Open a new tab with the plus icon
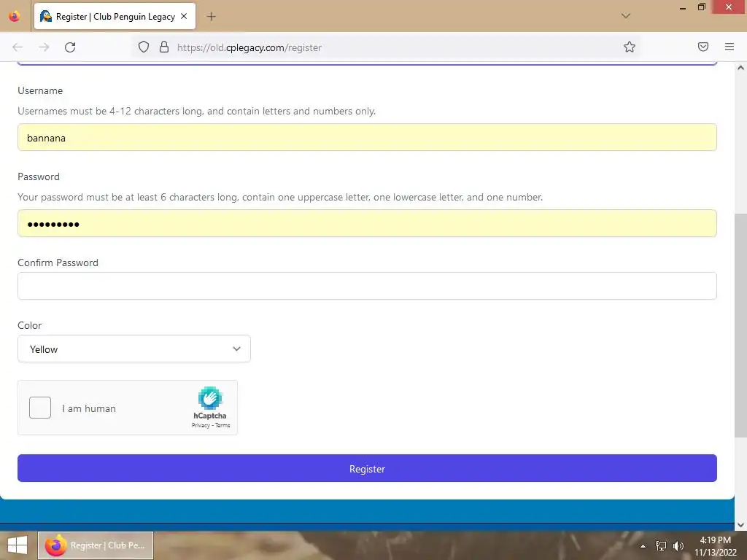The width and height of the screenshot is (747, 560). (211, 17)
